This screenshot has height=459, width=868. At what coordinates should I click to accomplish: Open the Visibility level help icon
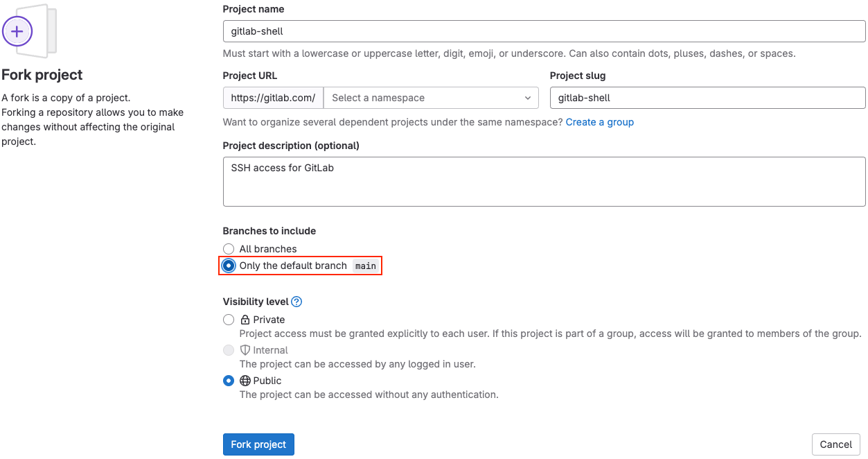point(296,301)
